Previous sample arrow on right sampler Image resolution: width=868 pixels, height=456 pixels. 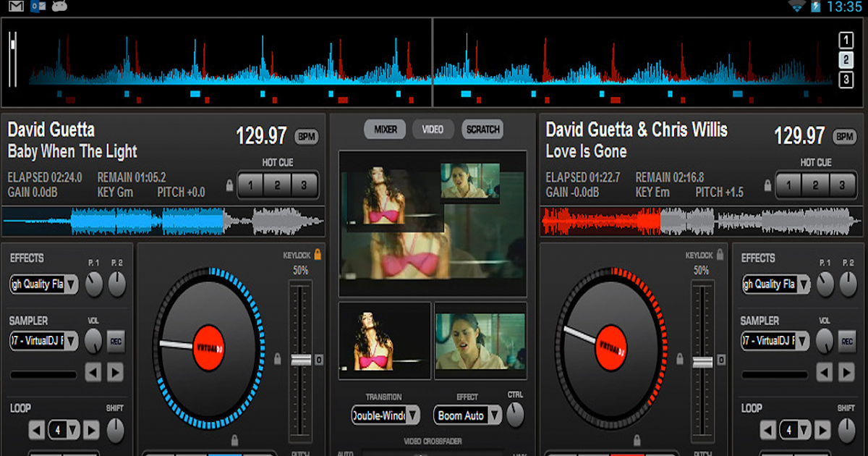[826, 373]
